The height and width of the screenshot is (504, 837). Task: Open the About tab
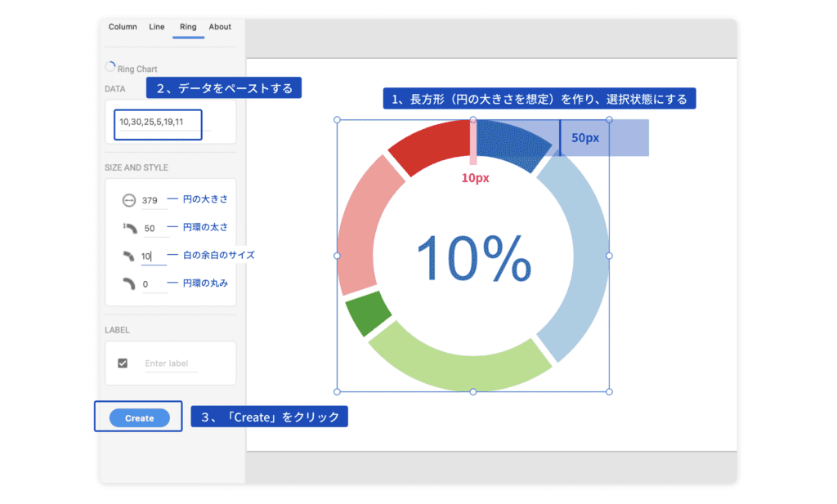[219, 27]
